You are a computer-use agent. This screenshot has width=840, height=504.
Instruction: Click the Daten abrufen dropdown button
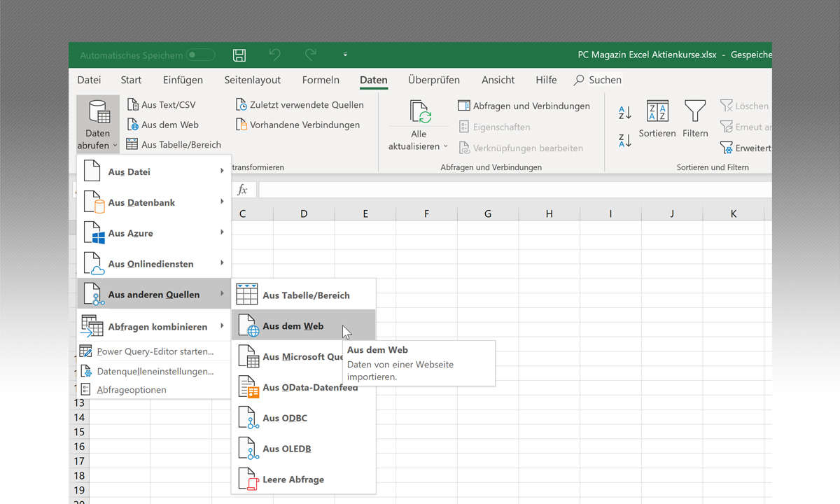pyautogui.click(x=98, y=125)
